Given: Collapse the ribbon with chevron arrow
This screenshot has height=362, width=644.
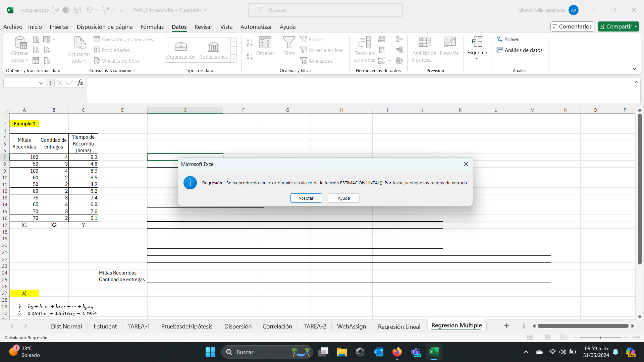Looking at the screenshot, I should point(634,69).
